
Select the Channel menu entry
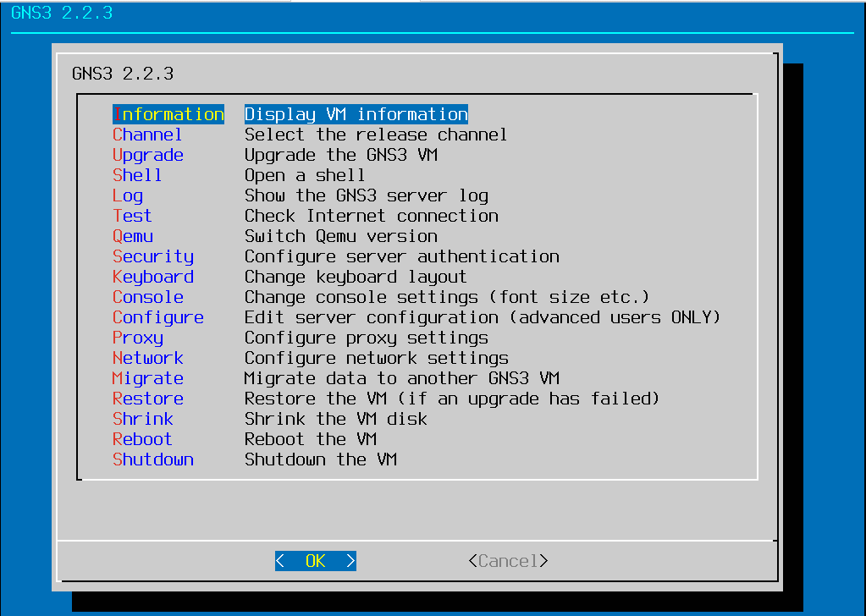click(147, 135)
